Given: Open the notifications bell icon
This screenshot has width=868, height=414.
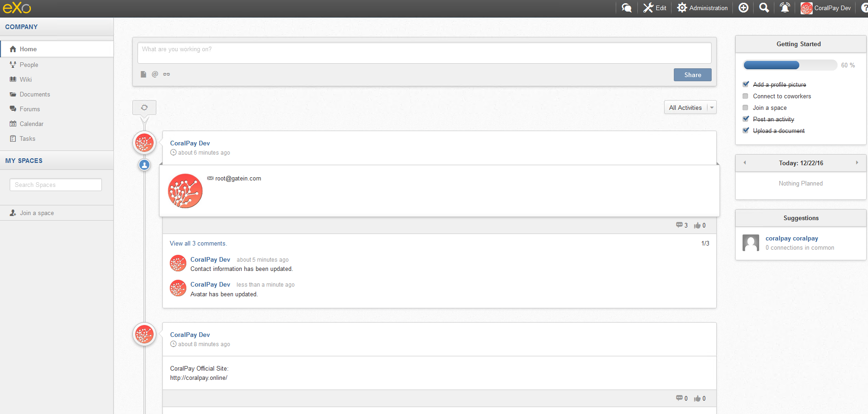Looking at the screenshot, I should (x=785, y=8).
